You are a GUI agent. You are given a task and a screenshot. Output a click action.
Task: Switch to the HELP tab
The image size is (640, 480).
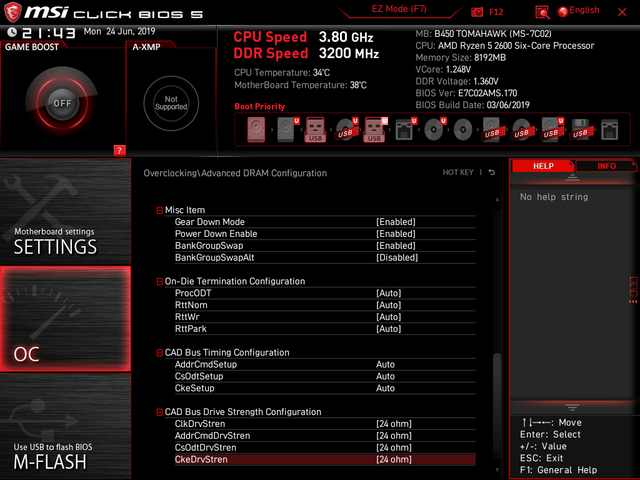pos(543,166)
